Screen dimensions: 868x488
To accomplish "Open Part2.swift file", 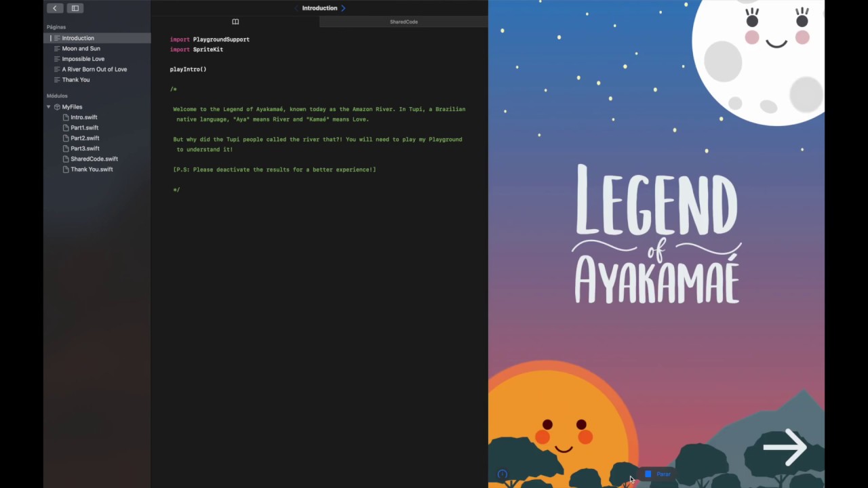I will pos(98,138).
